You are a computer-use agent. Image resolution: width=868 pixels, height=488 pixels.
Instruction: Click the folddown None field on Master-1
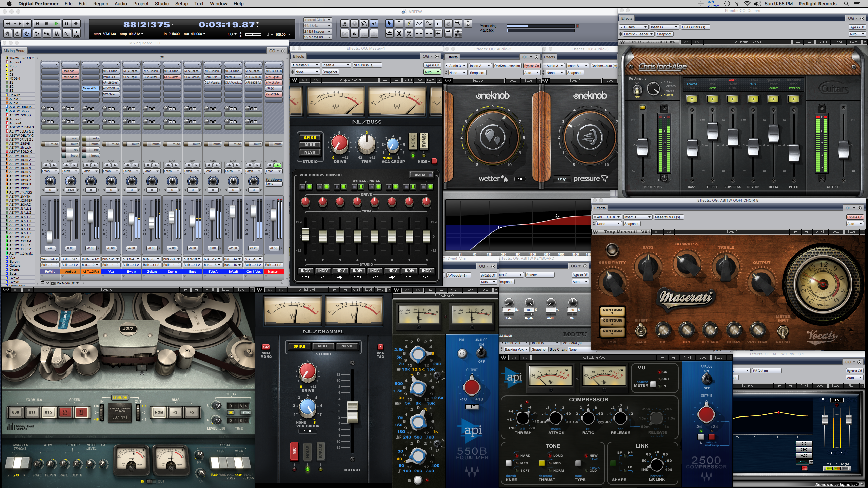click(x=274, y=184)
